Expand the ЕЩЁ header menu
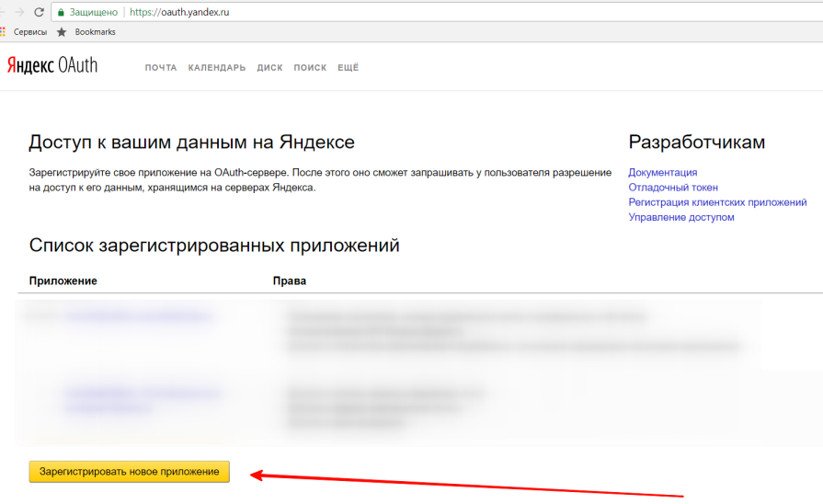Image resolution: width=823 pixels, height=504 pixels. point(348,67)
